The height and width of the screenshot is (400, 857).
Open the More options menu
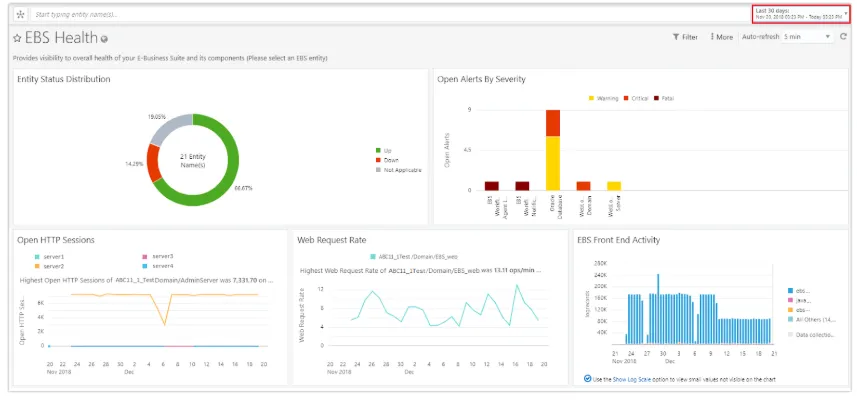click(721, 37)
